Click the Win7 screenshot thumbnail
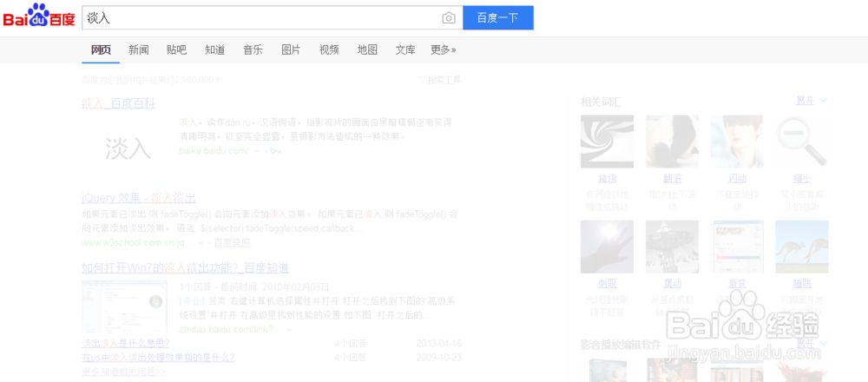 click(124, 306)
